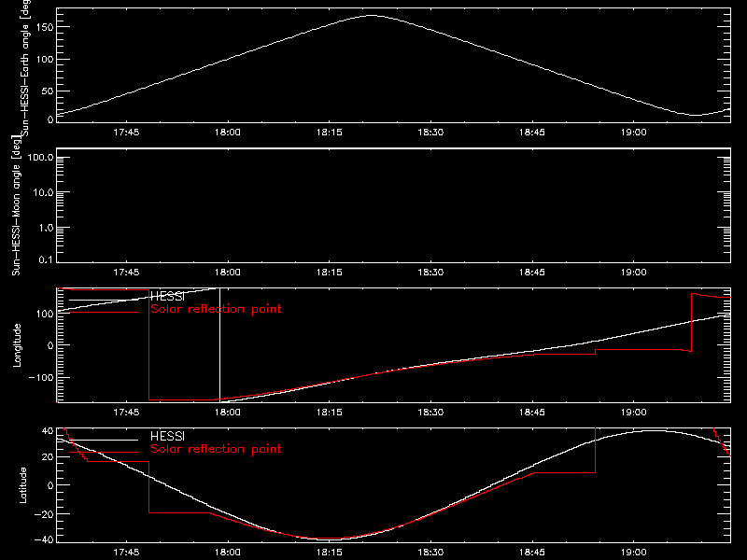
Task: Select 18:30 label under the Sun-HESSI-Earth plot
Action: click(x=430, y=132)
